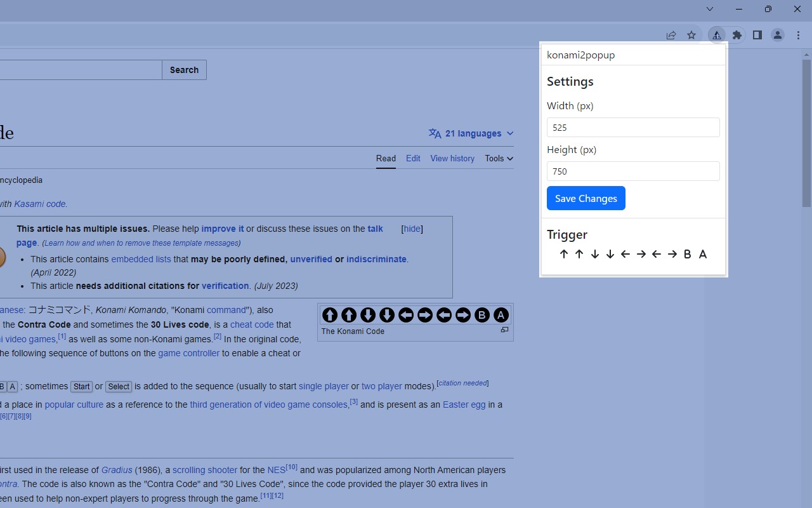
Task: Click the A letter in the Trigger sequence
Action: (703, 254)
